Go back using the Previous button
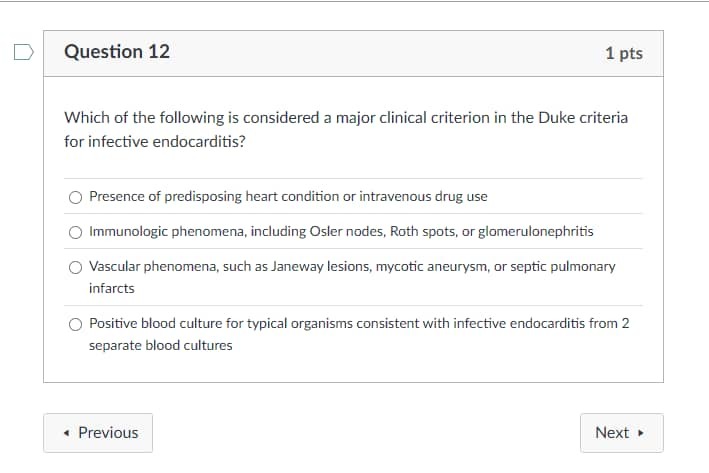Image resolution: width=709 pixels, height=473 pixels. [98, 433]
